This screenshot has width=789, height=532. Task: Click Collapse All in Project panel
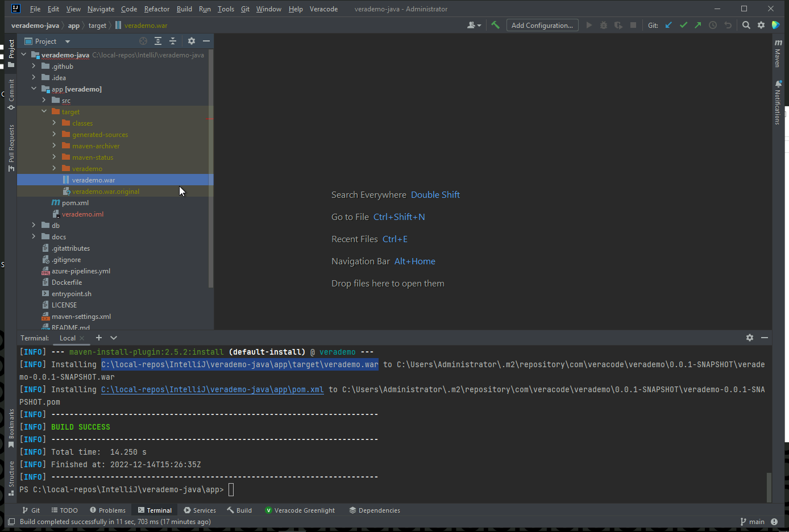click(173, 41)
